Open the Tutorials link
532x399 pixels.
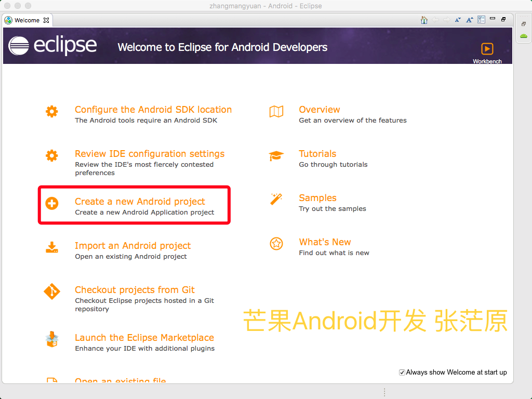click(x=317, y=154)
